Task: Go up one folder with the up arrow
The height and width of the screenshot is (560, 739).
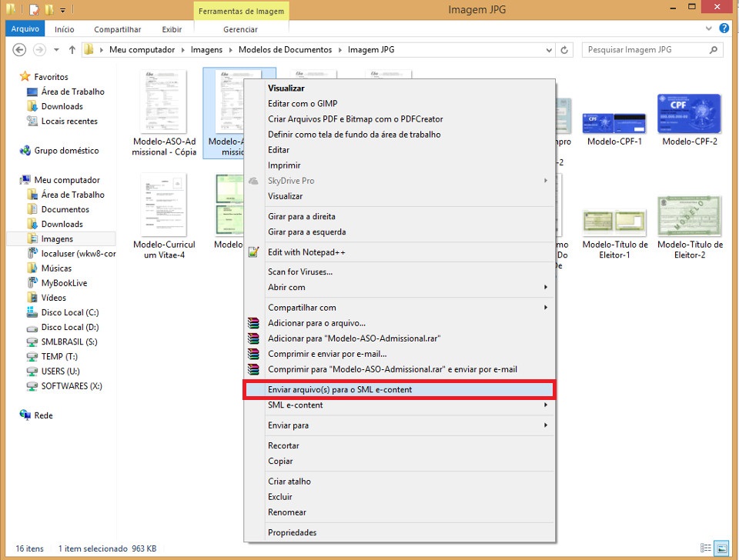Action: pos(72,50)
